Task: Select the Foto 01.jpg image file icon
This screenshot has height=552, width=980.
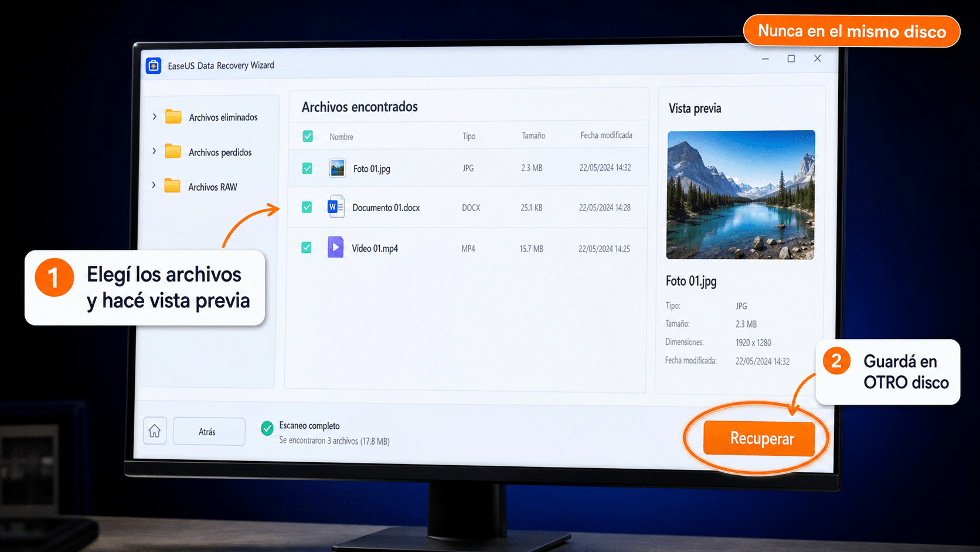Action: (x=337, y=168)
